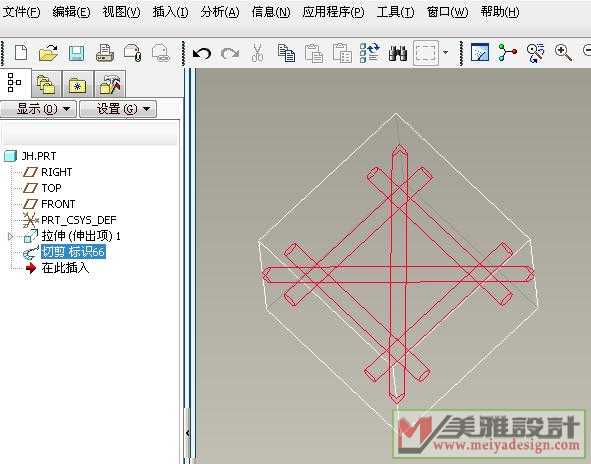Switch to the Favorites tab

(78, 83)
